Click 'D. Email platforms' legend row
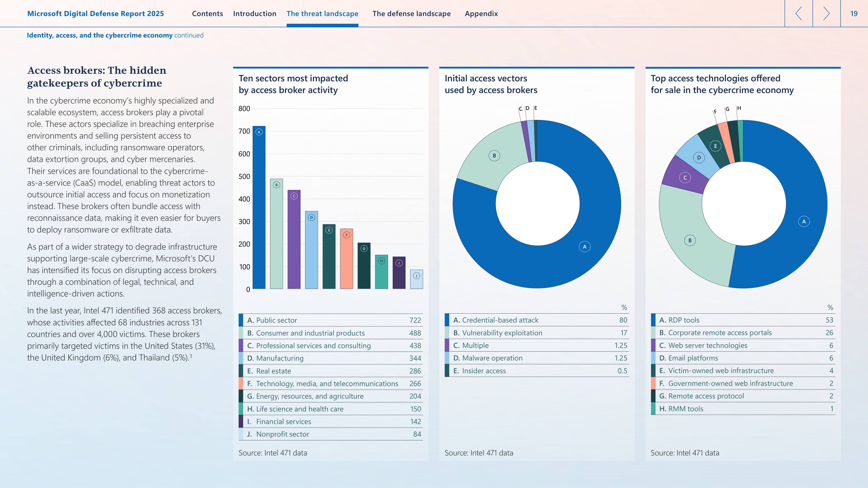Image resolution: width=868 pixels, height=488 pixels. (743, 358)
